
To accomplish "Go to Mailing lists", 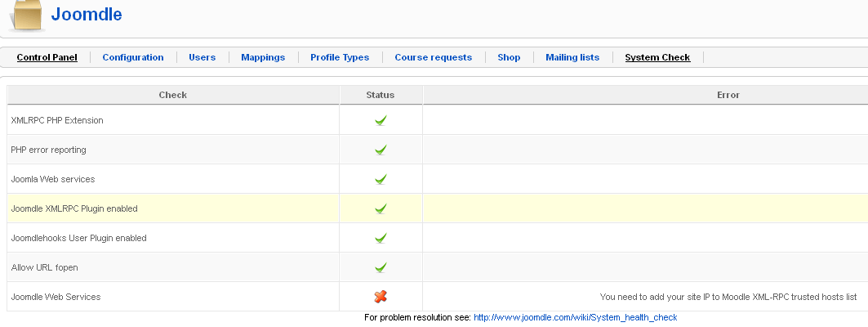I will point(572,57).
